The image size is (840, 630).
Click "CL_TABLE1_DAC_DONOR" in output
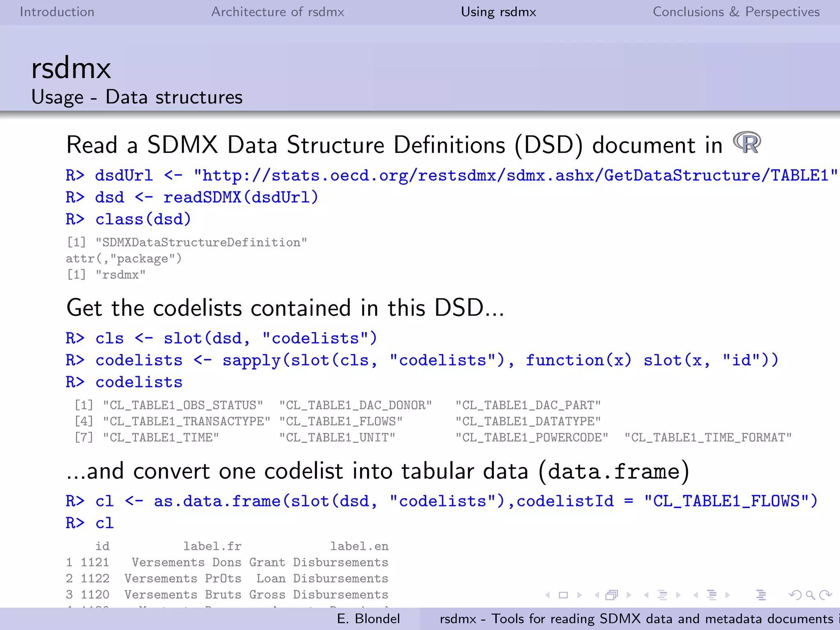pyautogui.click(x=356, y=405)
